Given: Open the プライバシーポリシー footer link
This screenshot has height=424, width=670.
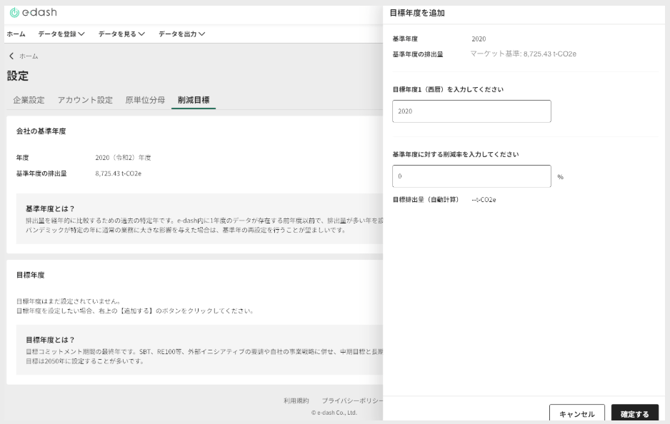Looking at the screenshot, I should tap(353, 400).
